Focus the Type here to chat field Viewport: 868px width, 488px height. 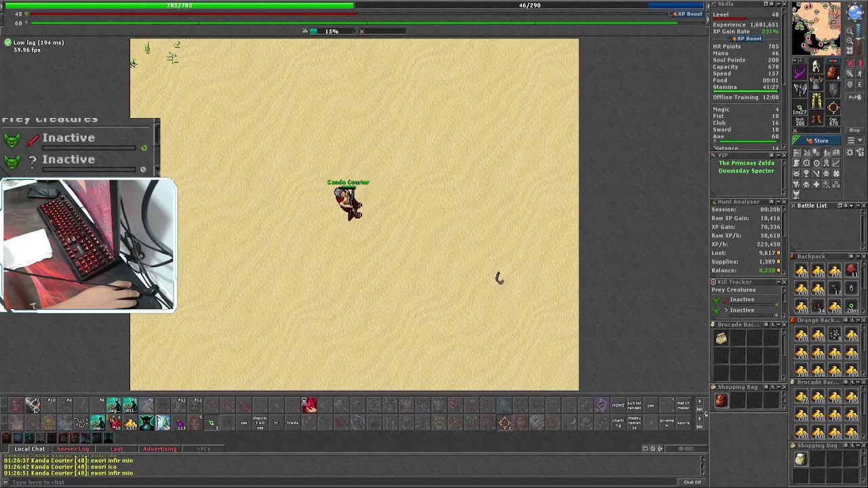342,482
